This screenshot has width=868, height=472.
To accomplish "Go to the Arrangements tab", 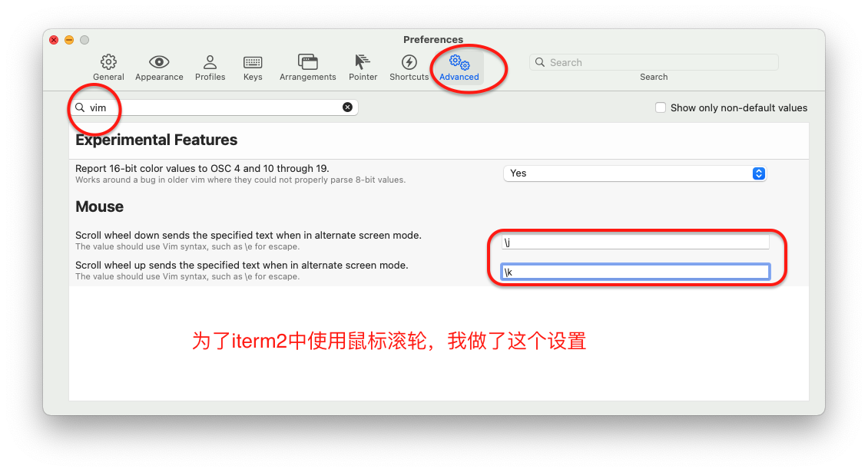I will pos(308,68).
